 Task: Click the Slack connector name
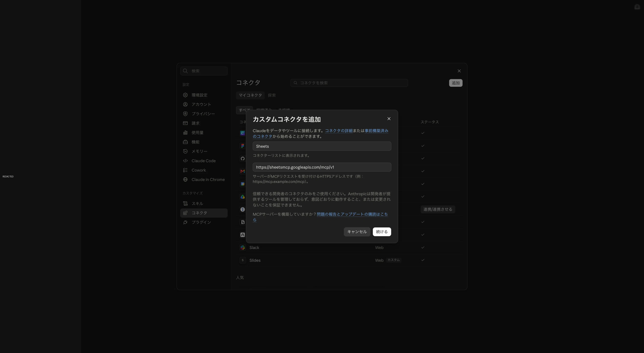click(254, 247)
